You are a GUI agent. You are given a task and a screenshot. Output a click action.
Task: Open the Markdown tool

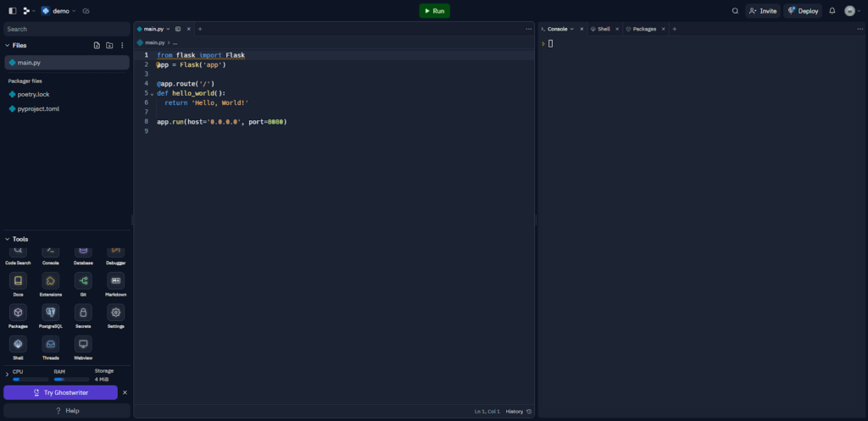115,285
